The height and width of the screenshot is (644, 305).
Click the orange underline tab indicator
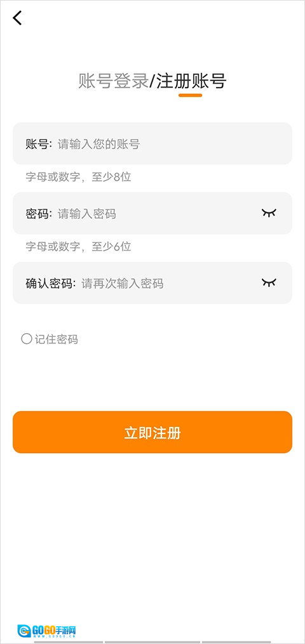pos(191,95)
